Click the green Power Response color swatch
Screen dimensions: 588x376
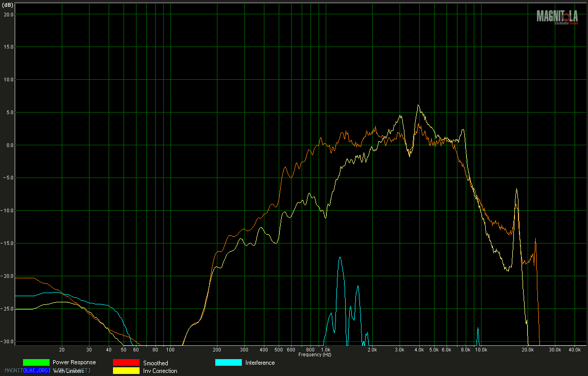tap(36, 363)
